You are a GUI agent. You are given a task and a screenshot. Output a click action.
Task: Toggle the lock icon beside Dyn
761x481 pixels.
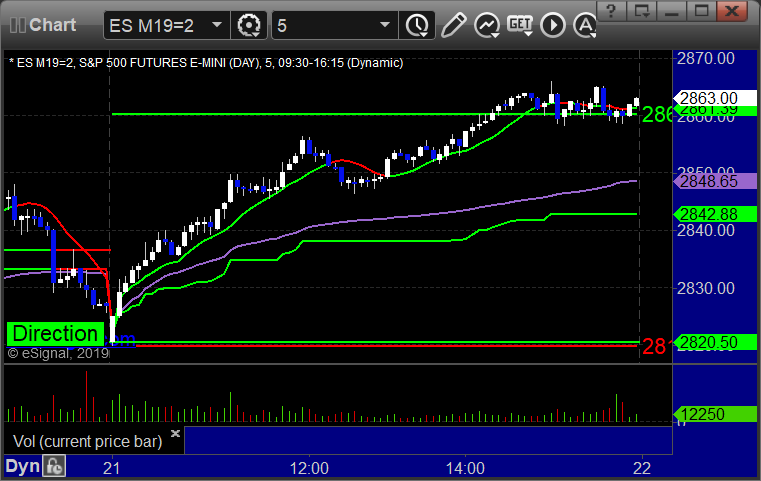click(54, 466)
